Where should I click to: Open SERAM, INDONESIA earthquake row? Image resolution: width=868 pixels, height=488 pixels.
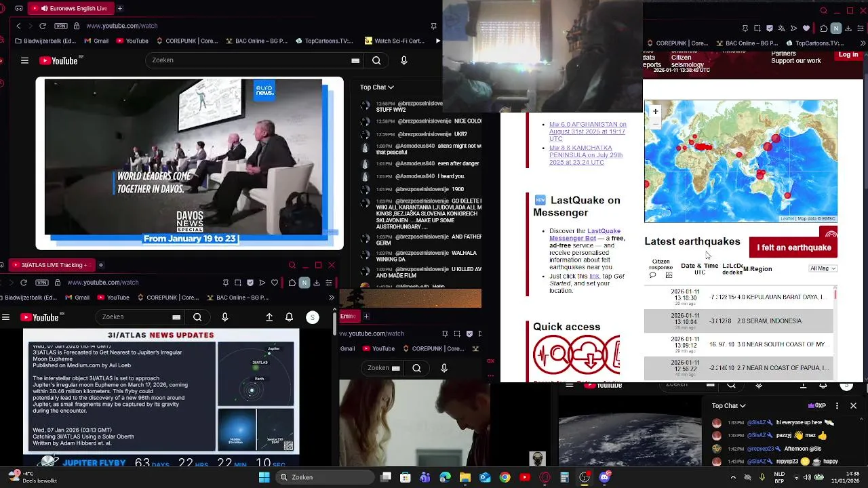point(738,321)
